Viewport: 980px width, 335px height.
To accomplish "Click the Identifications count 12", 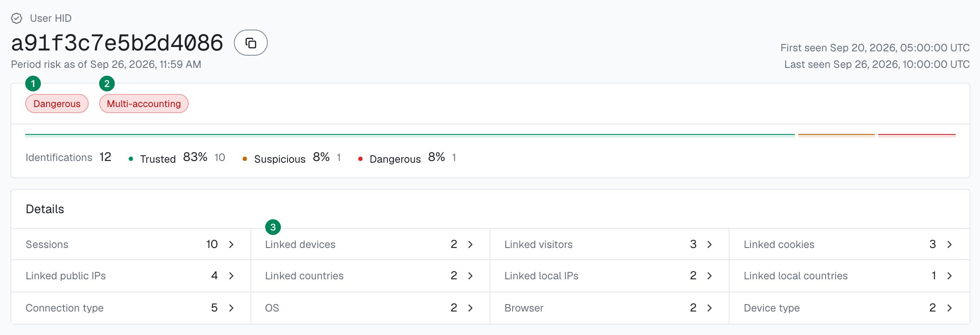I will [x=105, y=157].
